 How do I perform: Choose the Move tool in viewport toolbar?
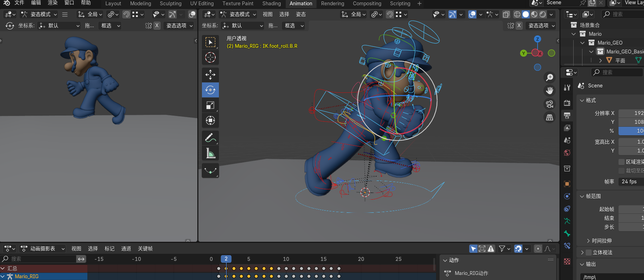click(210, 75)
